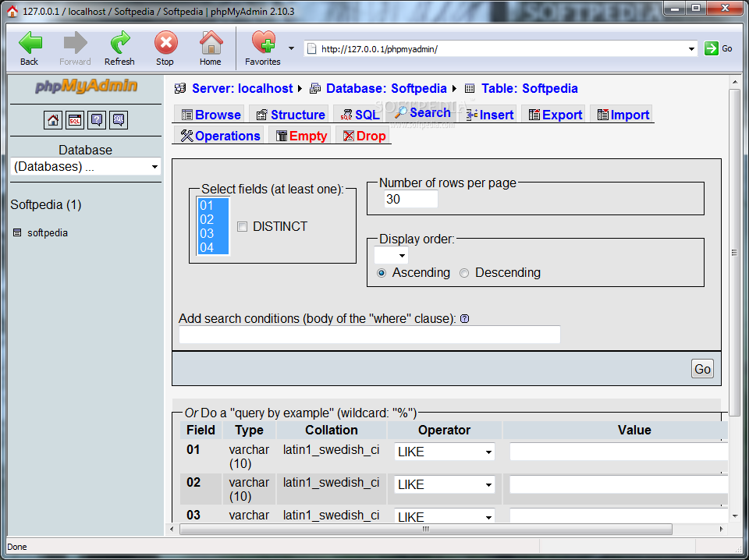Image resolution: width=749 pixels, height=560 pixels.
Task: Click the Server: localhost breadcrumb
Action: pyautogui.click(x=242, y=88)
